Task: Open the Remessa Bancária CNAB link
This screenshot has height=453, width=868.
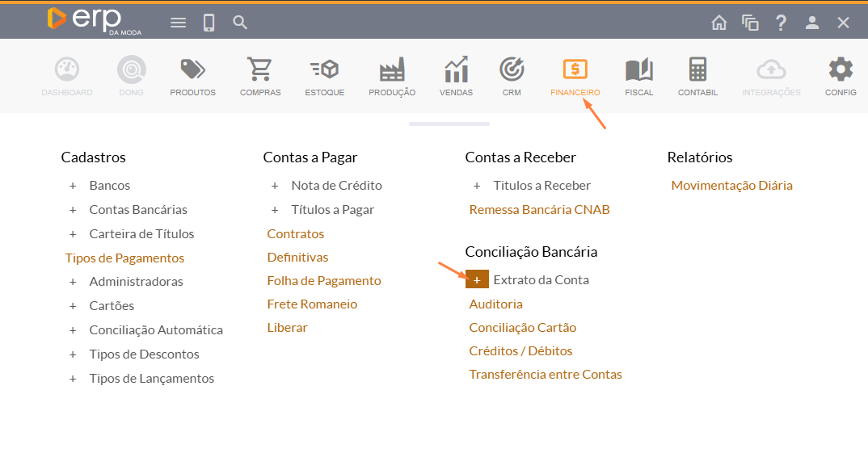Action: 539,210
